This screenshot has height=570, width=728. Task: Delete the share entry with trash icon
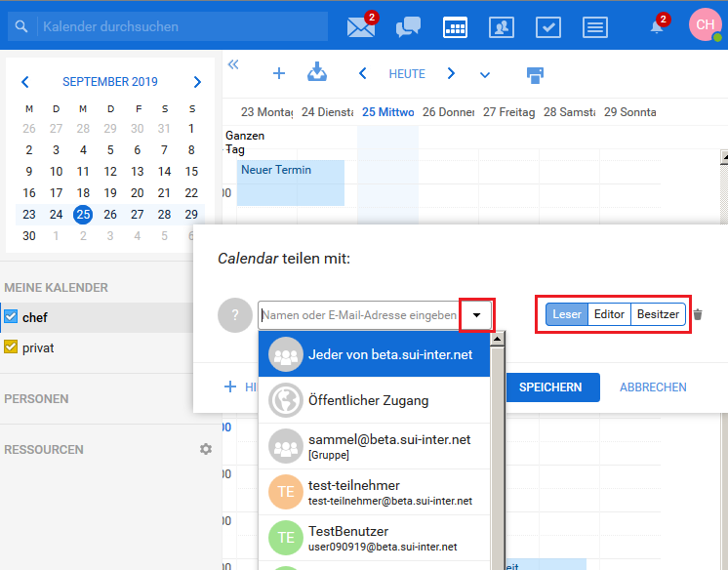click(698, 314)
